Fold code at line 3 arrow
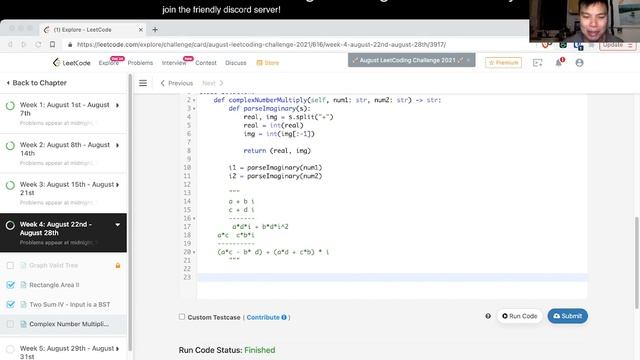640x360 pixels. tap(194, 109)
